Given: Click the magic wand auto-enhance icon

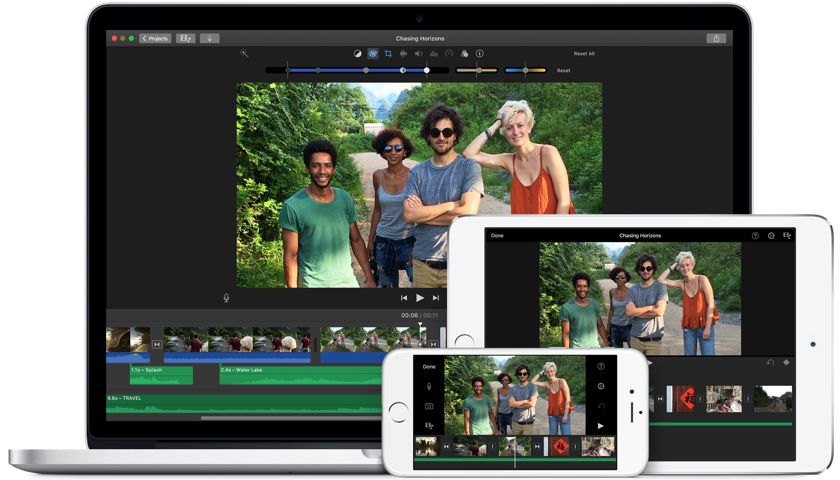Looking at the screenshot, I should coord(244,53).
